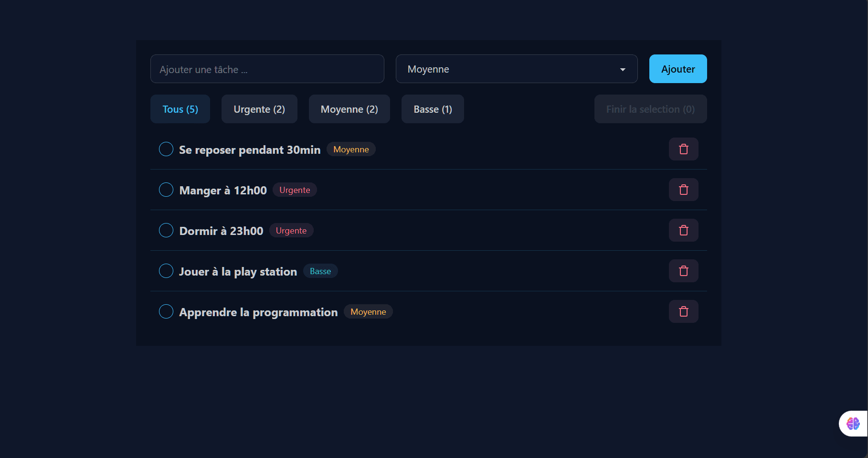This screenshot has height=458, width=868.
Task: Click the Urgente badge on 'Dormir à 23h00'
Action: pos(291,231)
